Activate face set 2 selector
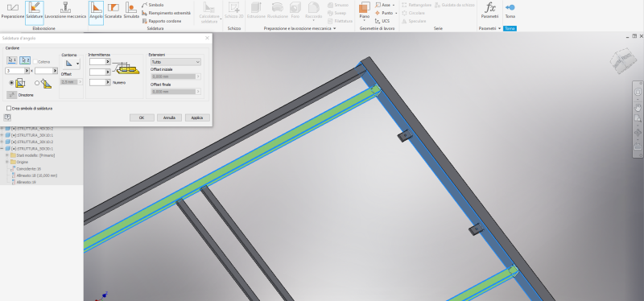 pyautogui.click(x=25, y=60)
